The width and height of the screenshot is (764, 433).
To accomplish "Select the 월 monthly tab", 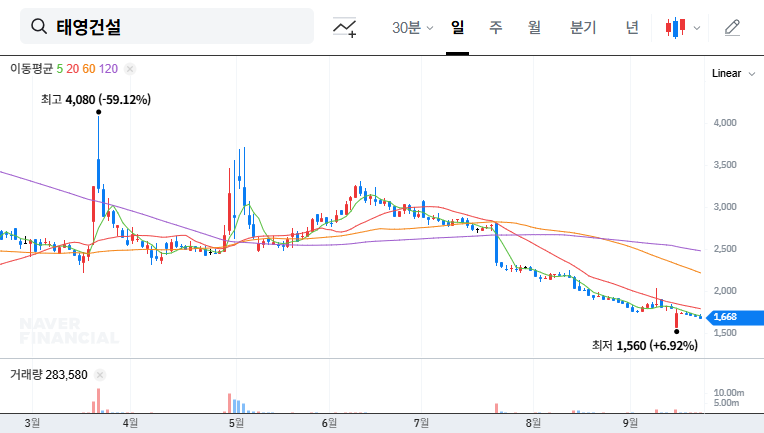I will point(534,27).
